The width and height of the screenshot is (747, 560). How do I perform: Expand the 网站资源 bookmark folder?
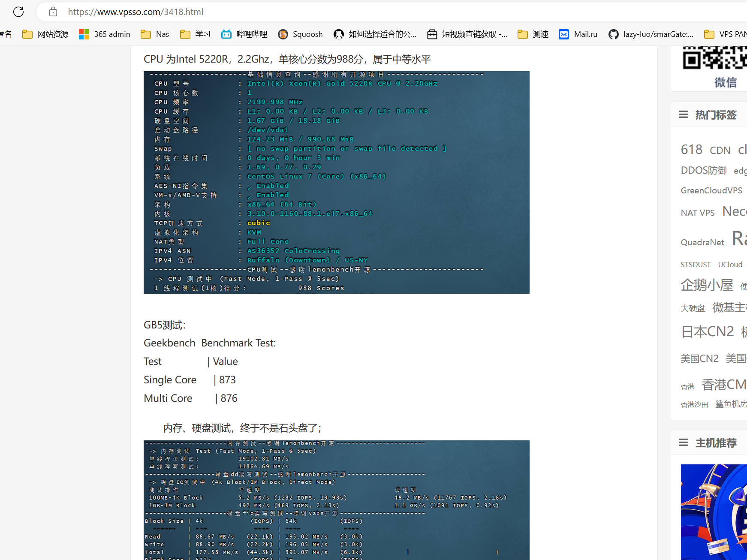(x=45, y=34)
